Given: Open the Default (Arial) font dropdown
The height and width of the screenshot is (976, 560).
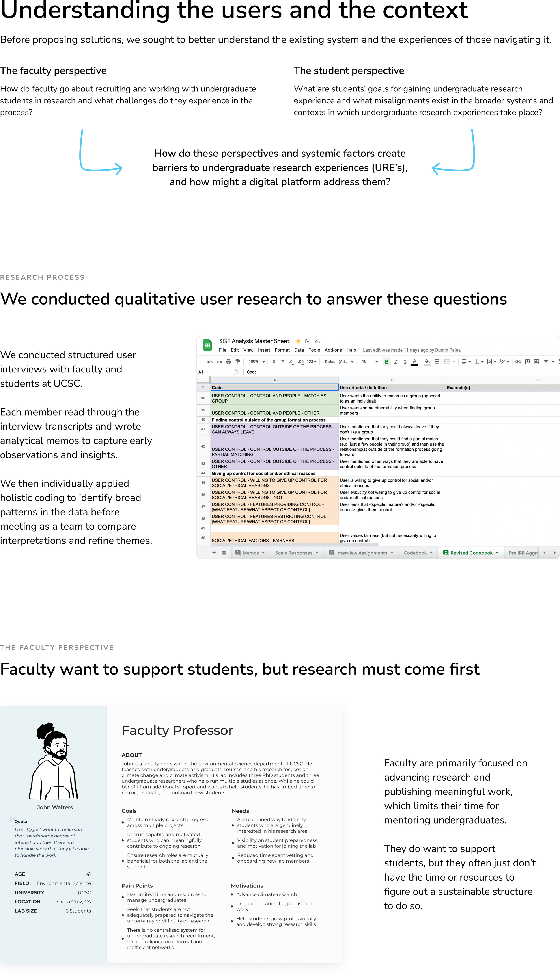Looking at the screenshot, I should click(x=339, y=362).
